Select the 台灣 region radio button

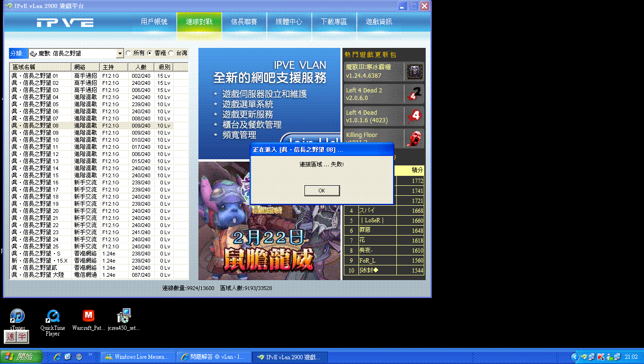click(x=171, y=54)
